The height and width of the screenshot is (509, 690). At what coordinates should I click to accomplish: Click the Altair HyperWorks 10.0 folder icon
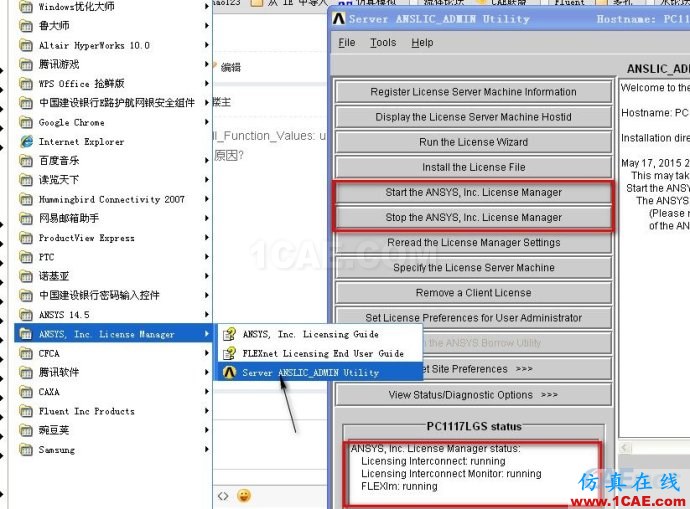(x=26, y=45)
